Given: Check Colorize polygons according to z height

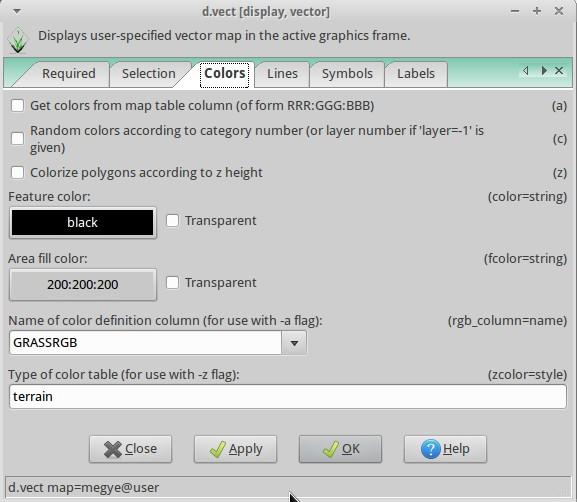Looking at the screenshot, I should (x=18, y=172).
